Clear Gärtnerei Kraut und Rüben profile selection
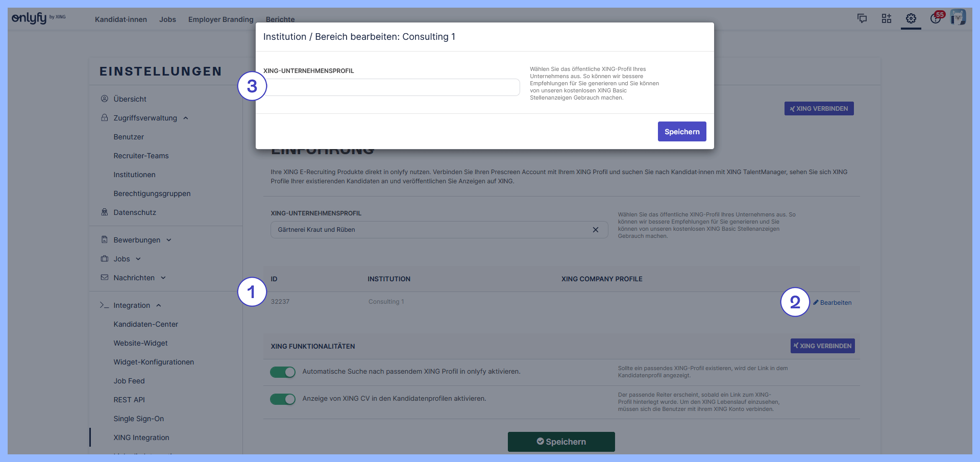Viewport: 980px width, 462px height. coord(595,230)
